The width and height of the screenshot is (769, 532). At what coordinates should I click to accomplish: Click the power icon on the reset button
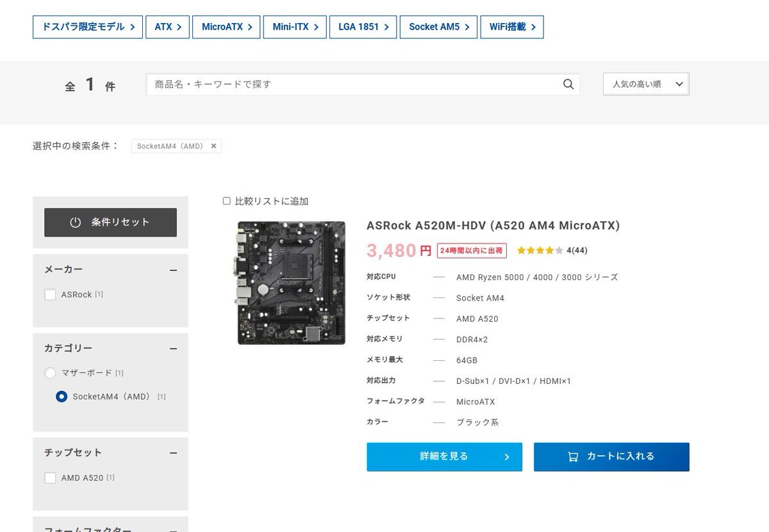(x=76, y=222)
